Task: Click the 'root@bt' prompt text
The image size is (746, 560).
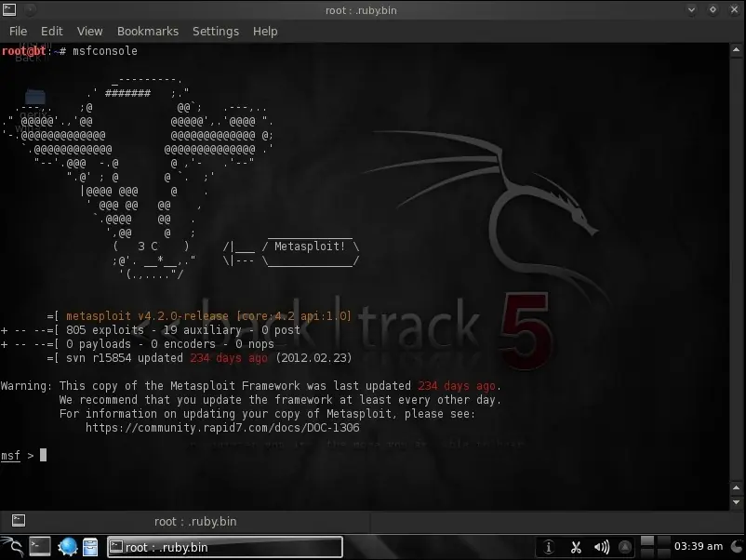Action: pos(24,51)
